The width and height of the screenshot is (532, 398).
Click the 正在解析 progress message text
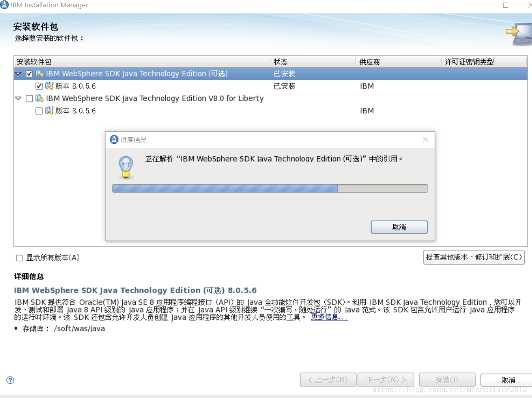tap(274, 159)
